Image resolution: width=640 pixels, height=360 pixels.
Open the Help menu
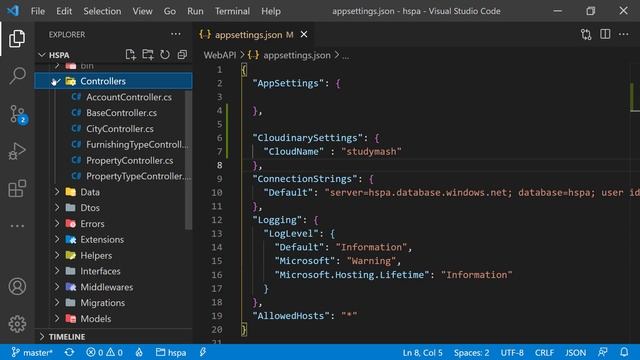click(271, 11)
